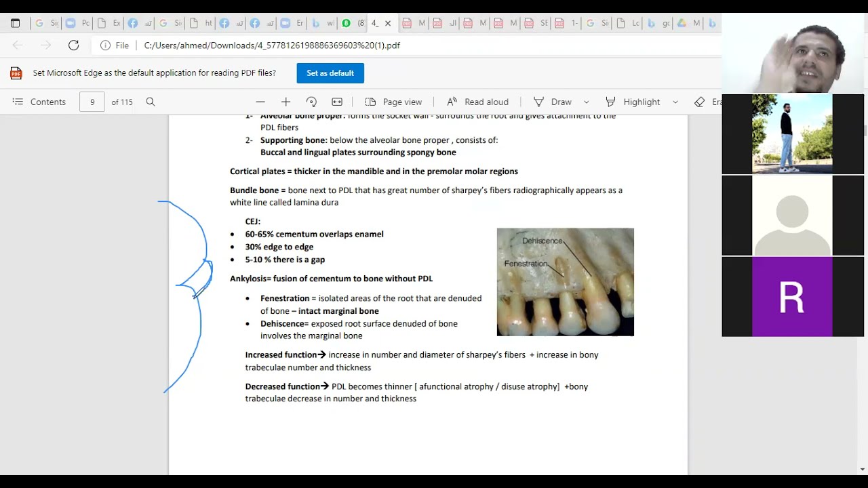Screen dimensions: 868x488
Task: Select the Erase tool
Action: pyautogui.click(x=707, y=102)
